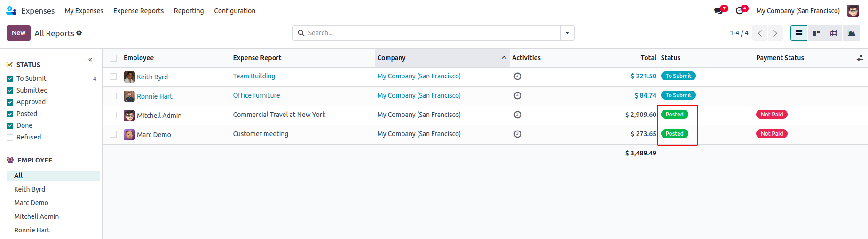The width and height of the screenshot is (868, 239).
Task: Collapse the filter sidebar panel
Action: 90,60
